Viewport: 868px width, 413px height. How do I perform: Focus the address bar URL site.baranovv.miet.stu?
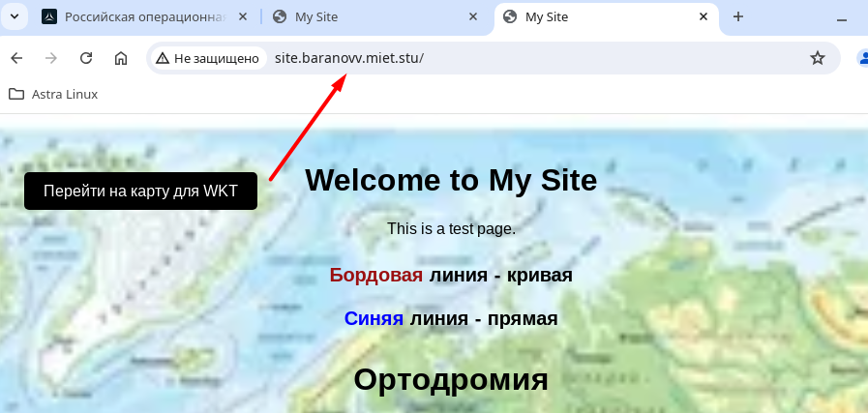[x=349, y=58]
